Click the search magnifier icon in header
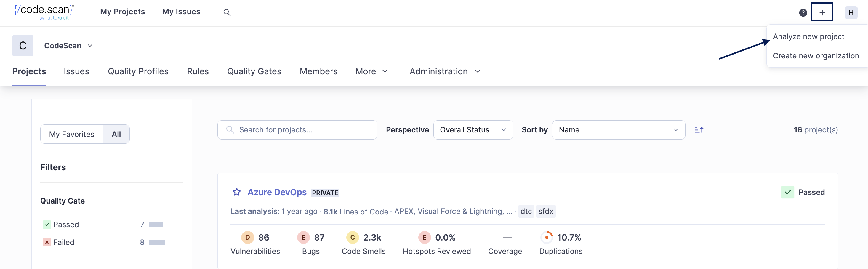This screenshot has width=868, height=269. pyautogui.click(x=227, y=12)
